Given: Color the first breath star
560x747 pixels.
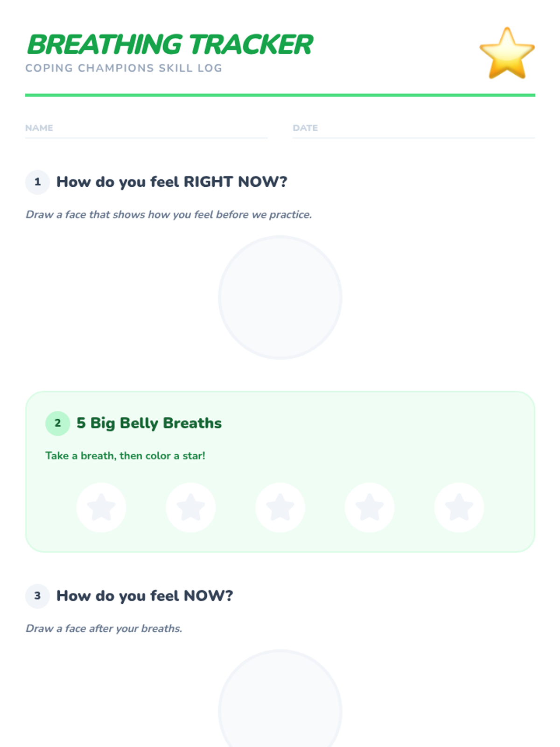Looking at the screenshot, I should click(101, 507).
